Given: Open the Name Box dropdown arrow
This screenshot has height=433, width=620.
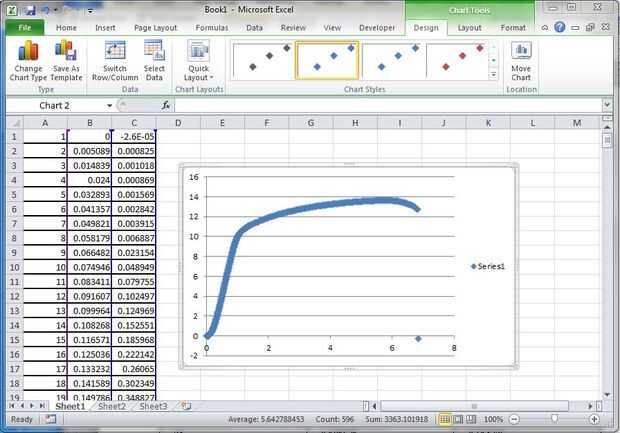Looking at the screenshot, I should tap(109, 106).
